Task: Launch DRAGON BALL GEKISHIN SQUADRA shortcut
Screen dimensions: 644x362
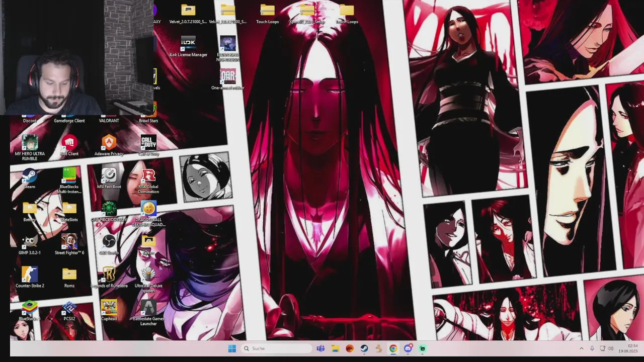Action: point(148,214)
